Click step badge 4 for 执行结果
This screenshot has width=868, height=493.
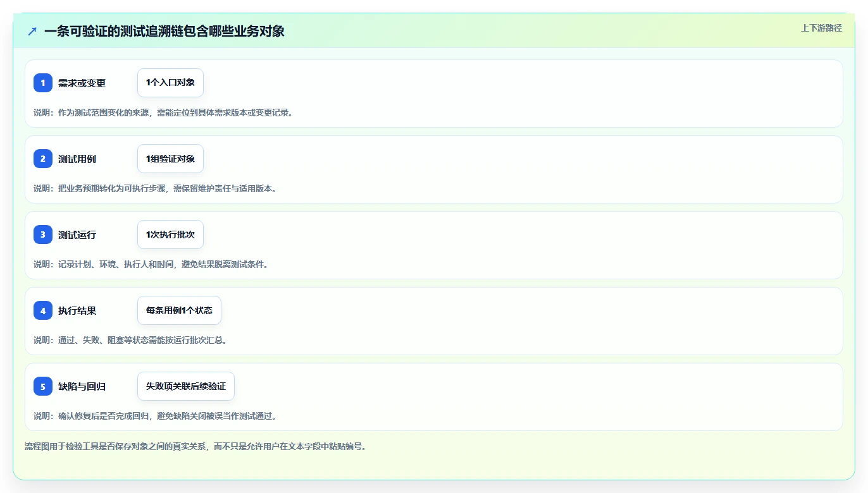43,310
